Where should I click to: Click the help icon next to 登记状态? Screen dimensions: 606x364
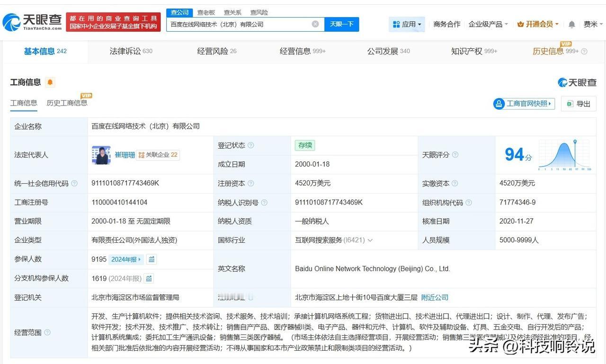pyautogui.click(x=250, y=145)
